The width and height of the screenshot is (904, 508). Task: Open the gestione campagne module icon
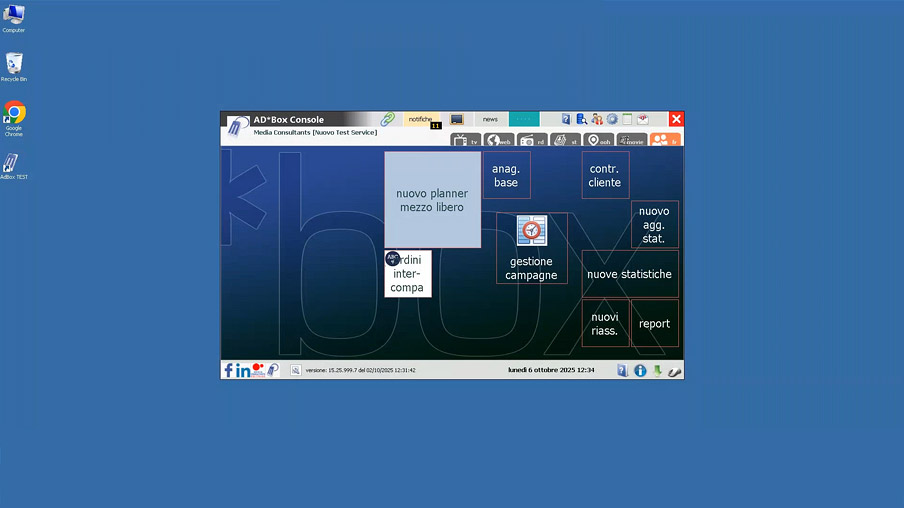(532, 231)
